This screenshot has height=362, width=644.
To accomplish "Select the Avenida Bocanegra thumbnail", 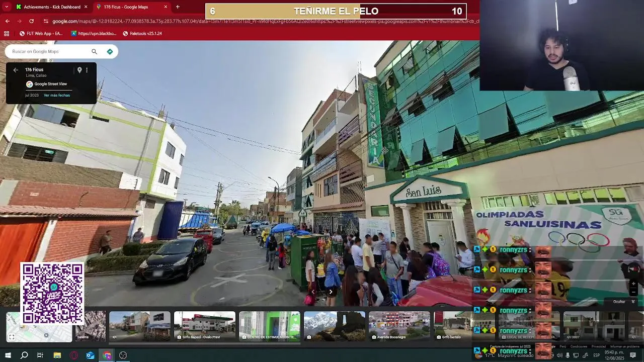I will pos(399,326).
